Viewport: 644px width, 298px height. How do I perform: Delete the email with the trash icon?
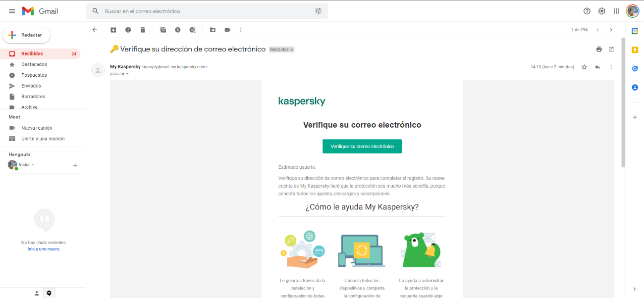(x=143, y=30)
